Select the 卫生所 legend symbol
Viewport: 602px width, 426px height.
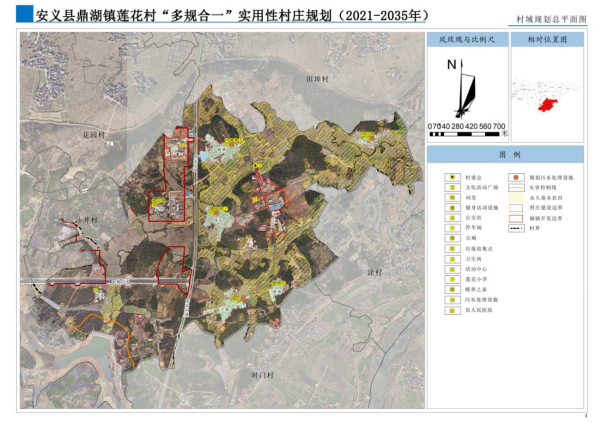[453, 259]
